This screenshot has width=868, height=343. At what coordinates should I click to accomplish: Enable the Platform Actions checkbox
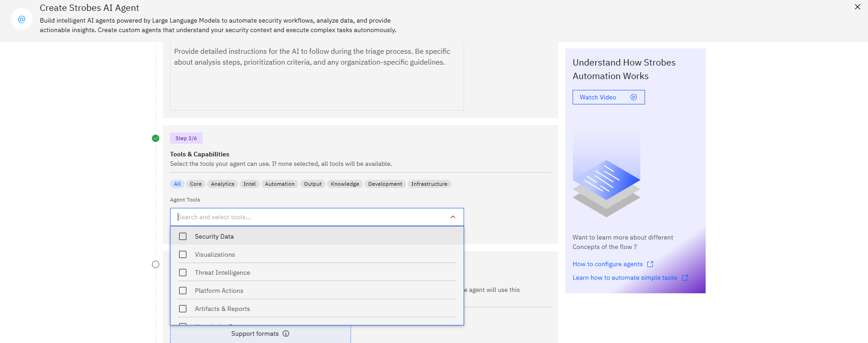183,291
